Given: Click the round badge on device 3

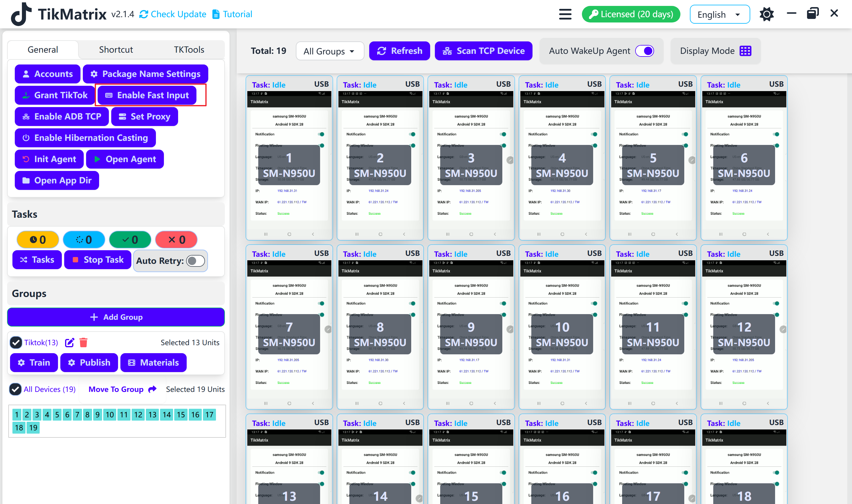Looking at the screenshot, I should [x=510, y=160].
